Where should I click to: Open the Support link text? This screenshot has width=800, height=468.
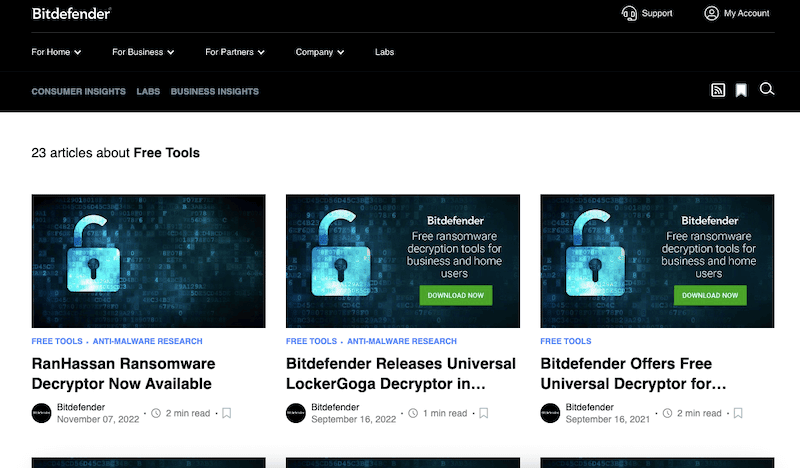(x=657, y=13)
